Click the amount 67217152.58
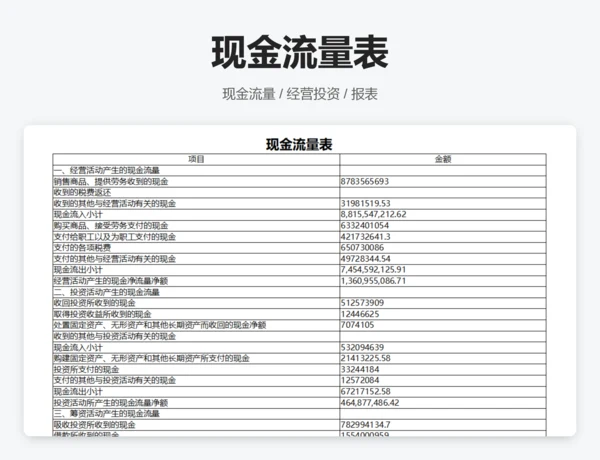 pyautogui.click(x=365, y=391)
